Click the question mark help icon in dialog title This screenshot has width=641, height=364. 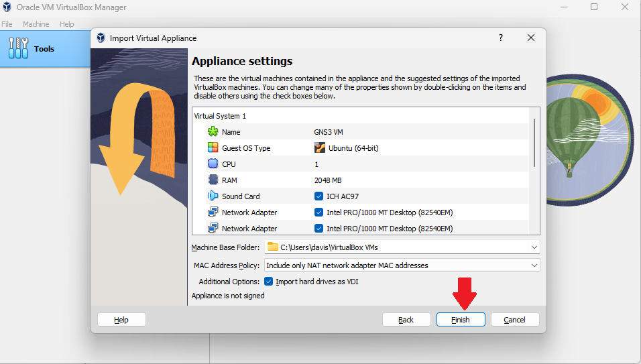501,38
